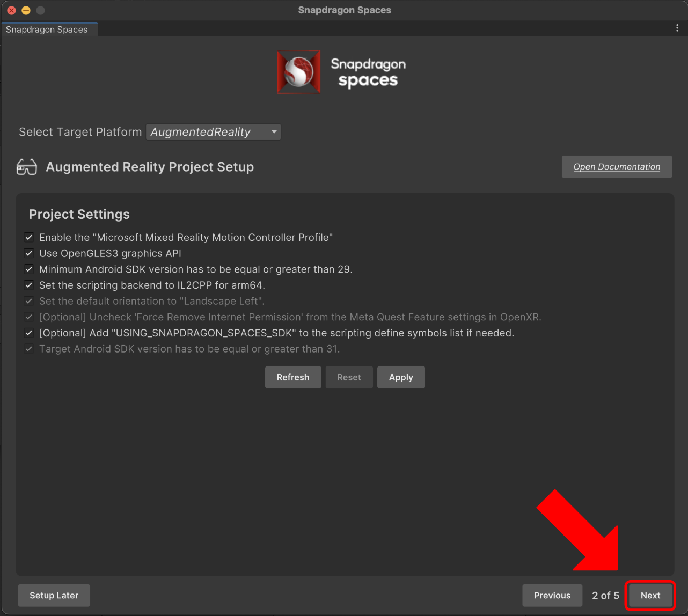Toggle the Microsoft Mixed Reality Motion Controller Profile checkbox
This screenshot has width=688, height=616.
(x=29, y=237)
